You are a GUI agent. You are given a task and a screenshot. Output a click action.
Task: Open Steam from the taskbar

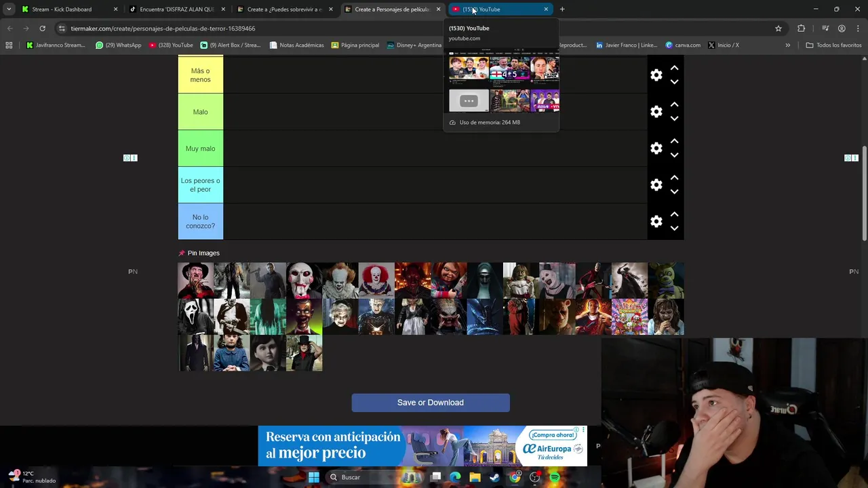(494, 477)
